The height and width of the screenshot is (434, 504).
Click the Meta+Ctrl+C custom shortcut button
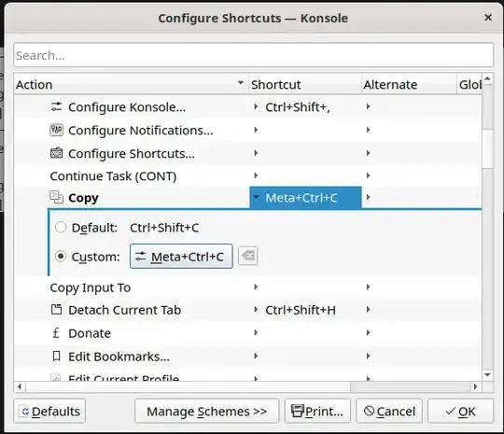tap(181, 257)
